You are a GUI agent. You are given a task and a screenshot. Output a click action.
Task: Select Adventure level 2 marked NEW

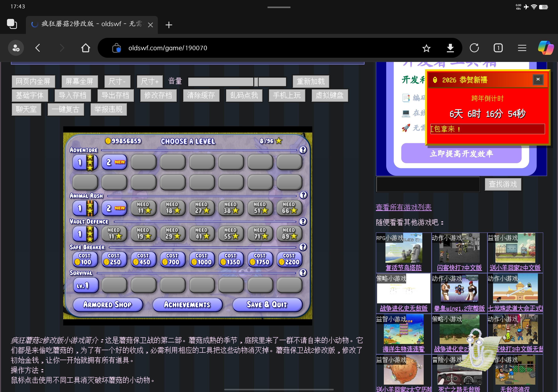pos(114,162)
